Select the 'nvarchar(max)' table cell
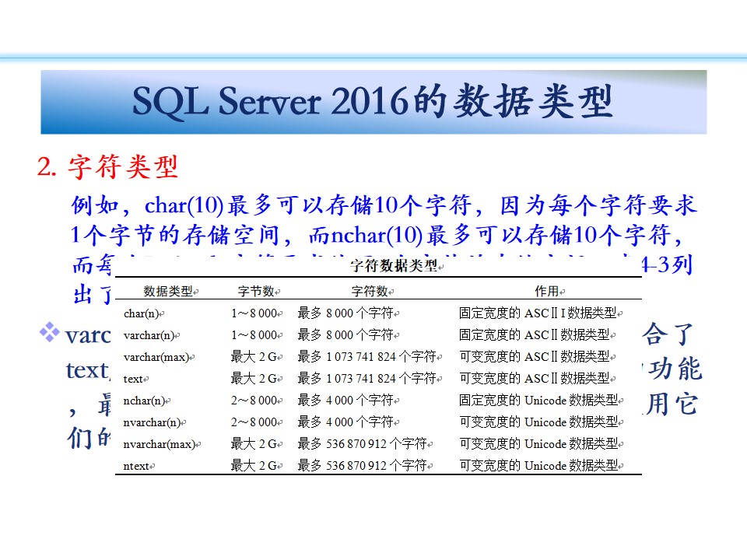747x560 pixels. pyautogui.click(x=160, y=444)
